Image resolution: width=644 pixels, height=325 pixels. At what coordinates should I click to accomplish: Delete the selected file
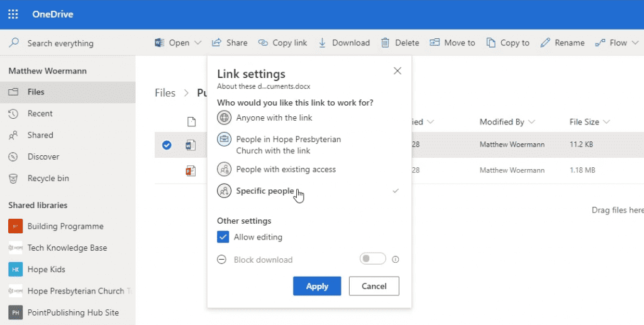point(400,43)
